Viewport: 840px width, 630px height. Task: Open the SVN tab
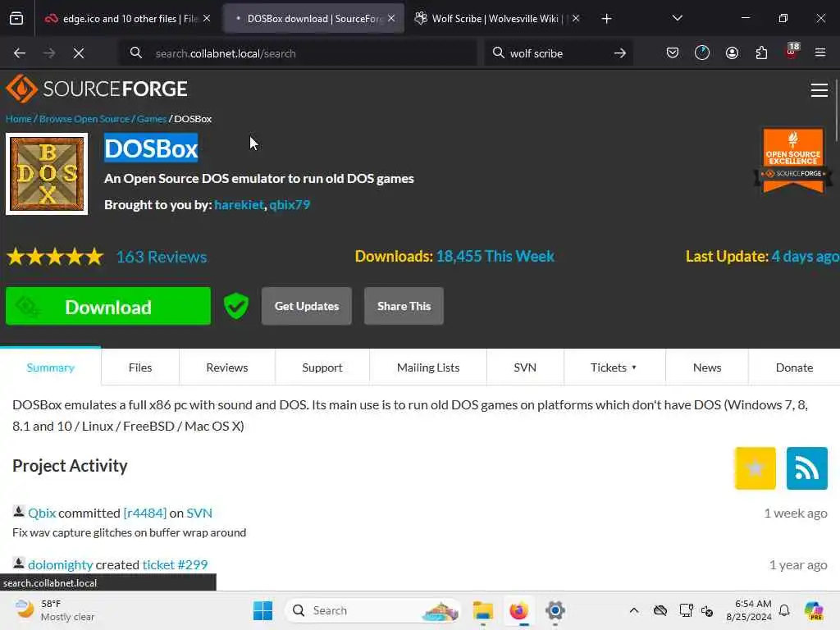point(525,367)
